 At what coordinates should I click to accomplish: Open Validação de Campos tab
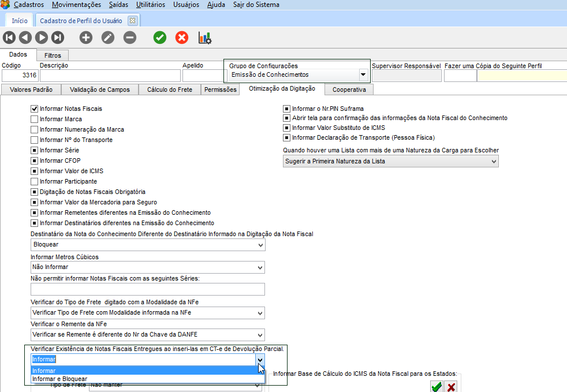100,89
